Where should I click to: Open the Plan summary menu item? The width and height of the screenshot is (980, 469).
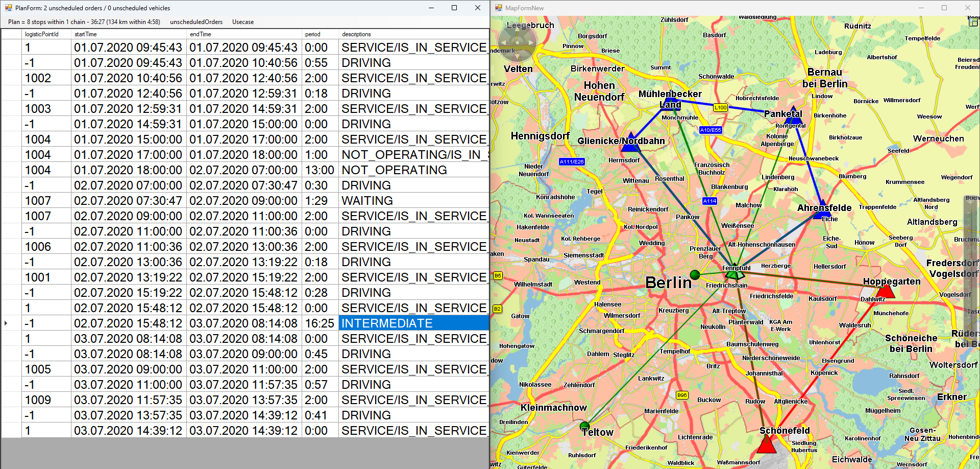84,22
